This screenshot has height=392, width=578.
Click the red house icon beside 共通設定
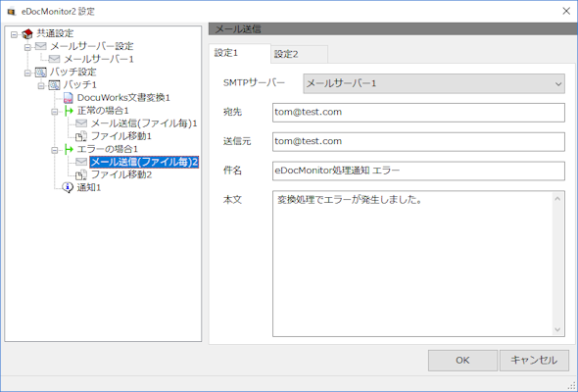coord(27,34)
